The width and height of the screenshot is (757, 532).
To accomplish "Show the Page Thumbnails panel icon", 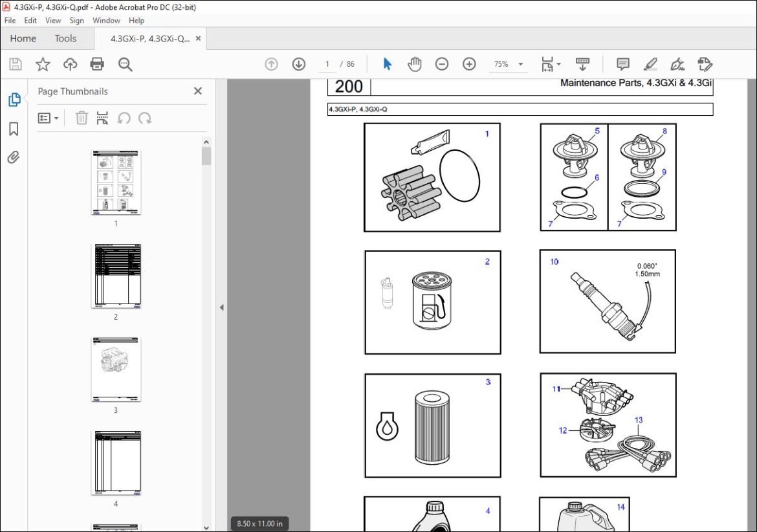I will click(14, 100).
